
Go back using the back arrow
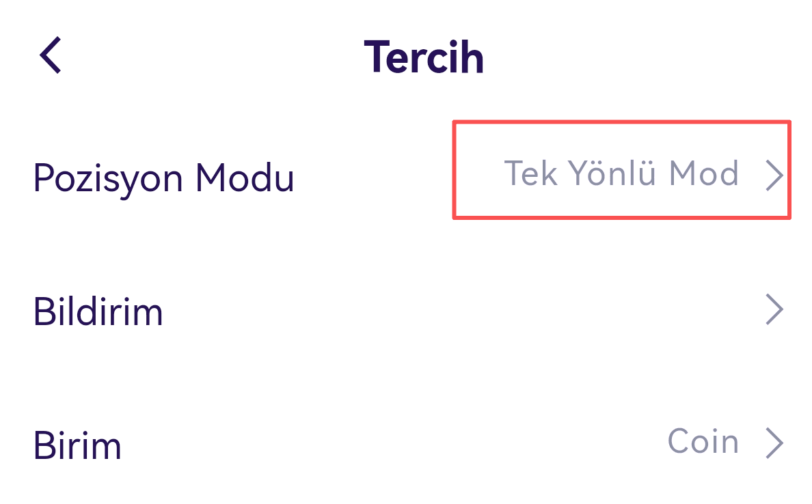coord(51,55)
